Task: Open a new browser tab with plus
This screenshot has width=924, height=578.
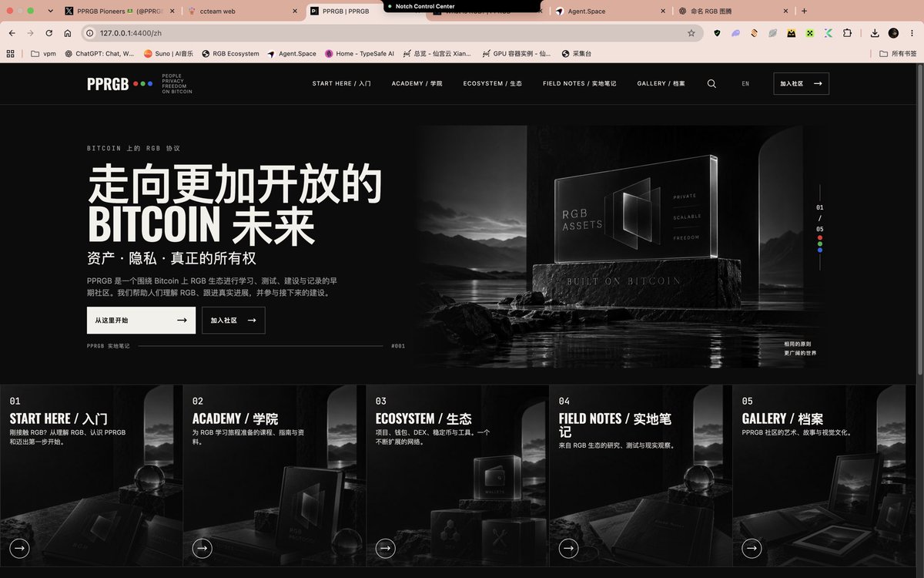Action: tap(804, 11)
